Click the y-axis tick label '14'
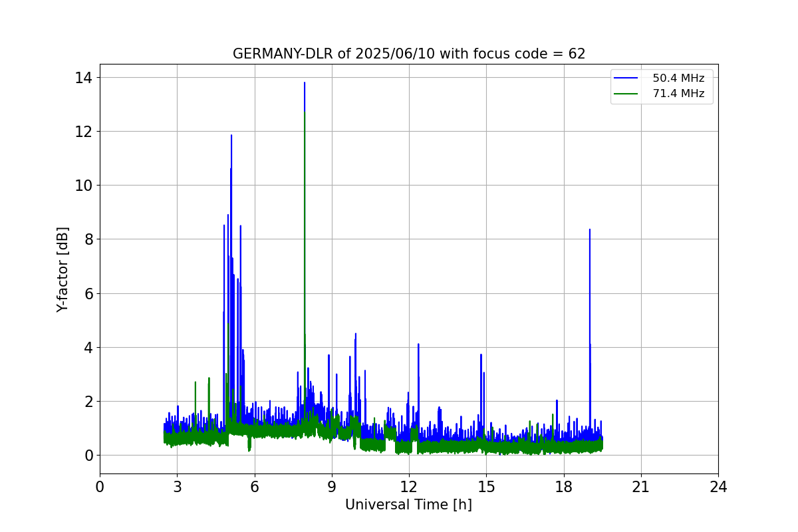This screenshot has width=798, height=532. tap(84, 78)
